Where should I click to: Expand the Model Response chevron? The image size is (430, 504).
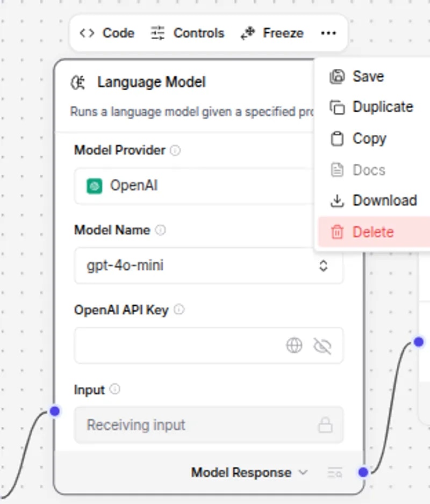[303, 472]
